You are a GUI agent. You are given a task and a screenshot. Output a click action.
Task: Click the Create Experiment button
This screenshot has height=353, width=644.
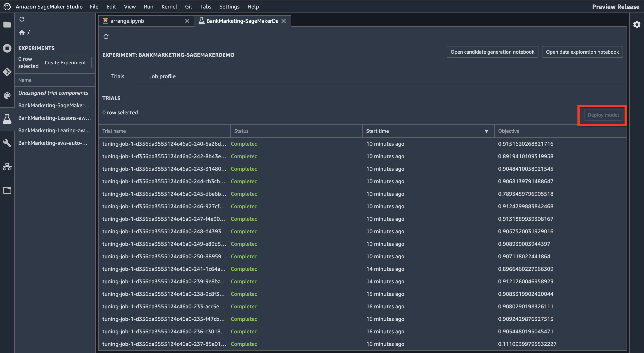point(65,63)
